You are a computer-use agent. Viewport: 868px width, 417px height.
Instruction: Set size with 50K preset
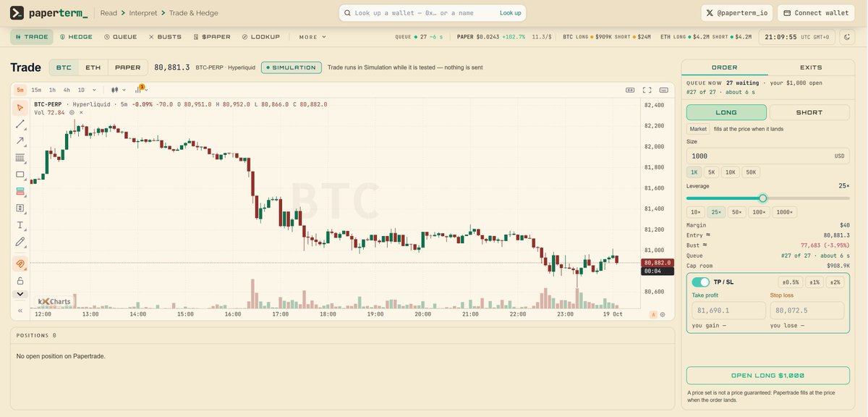(751, 172)
